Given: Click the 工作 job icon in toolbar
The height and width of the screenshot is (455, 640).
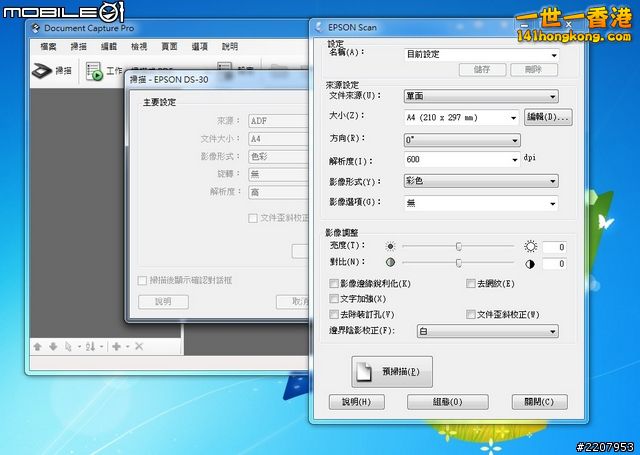Looking at the screenshot, I should (104, 71).
